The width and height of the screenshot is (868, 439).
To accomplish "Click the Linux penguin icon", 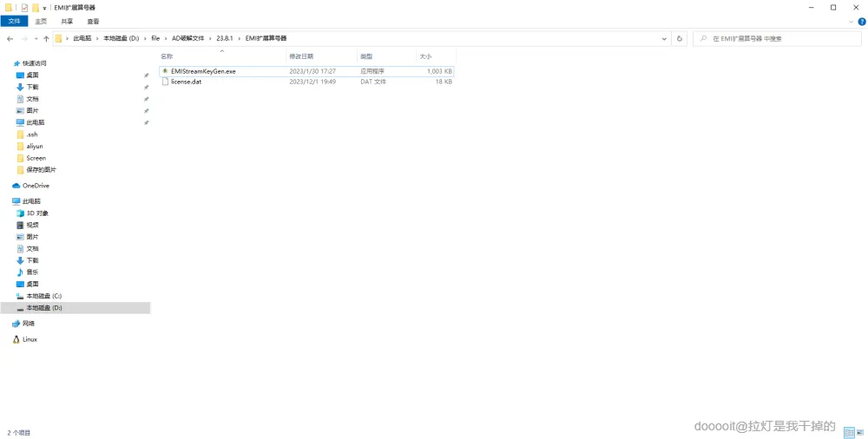I will [16, 339].
